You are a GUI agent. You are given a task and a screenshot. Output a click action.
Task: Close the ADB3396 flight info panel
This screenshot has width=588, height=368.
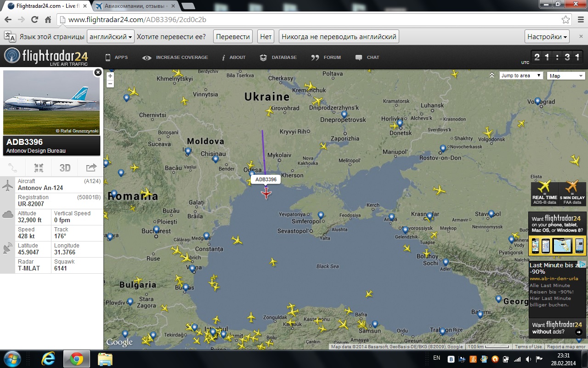click(x=98, y=72)
